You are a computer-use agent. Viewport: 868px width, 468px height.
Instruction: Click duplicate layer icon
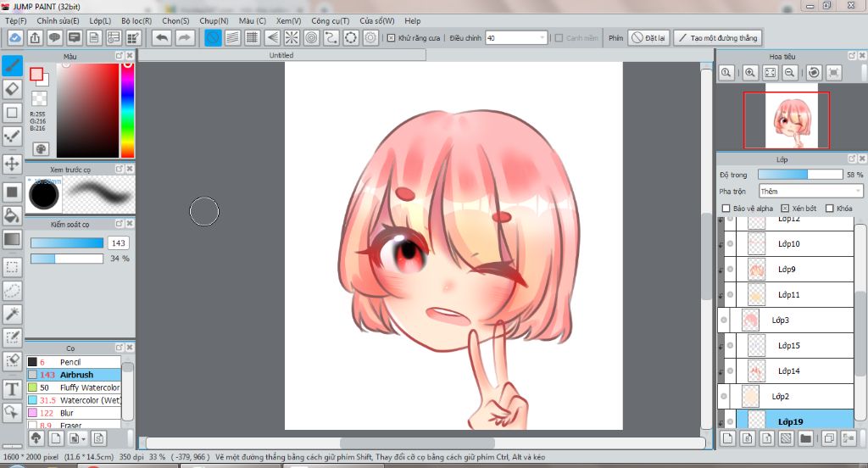tap(829, 438)
